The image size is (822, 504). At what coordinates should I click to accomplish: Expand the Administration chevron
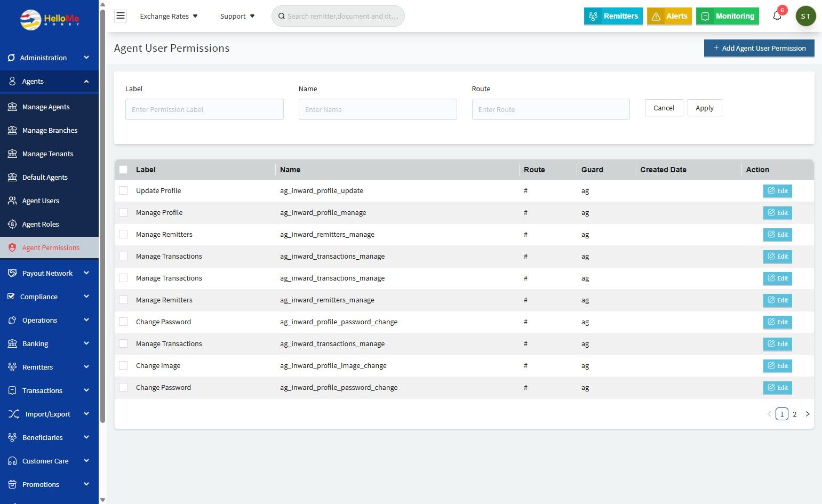point(86,58)
